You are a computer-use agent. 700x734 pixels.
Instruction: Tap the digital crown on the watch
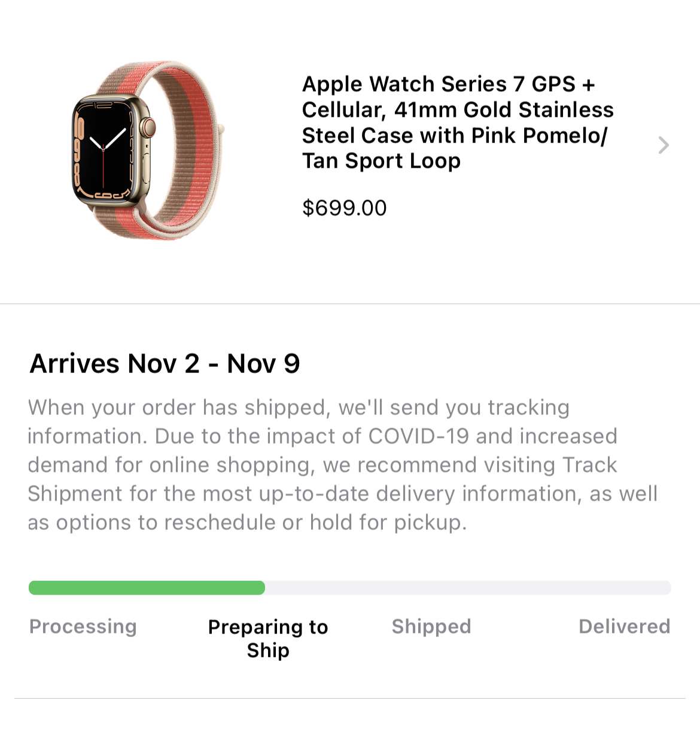tap(148, 127)
